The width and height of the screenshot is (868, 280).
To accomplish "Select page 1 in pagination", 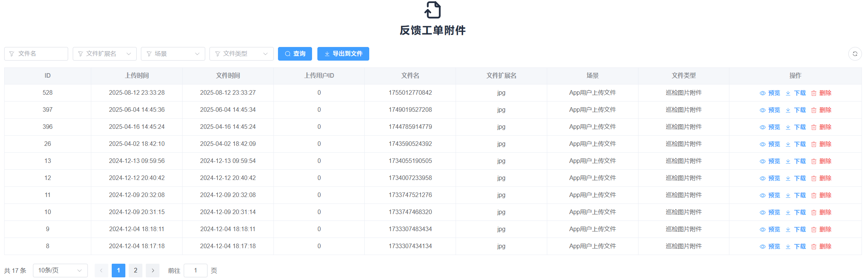I will (119, 271).
